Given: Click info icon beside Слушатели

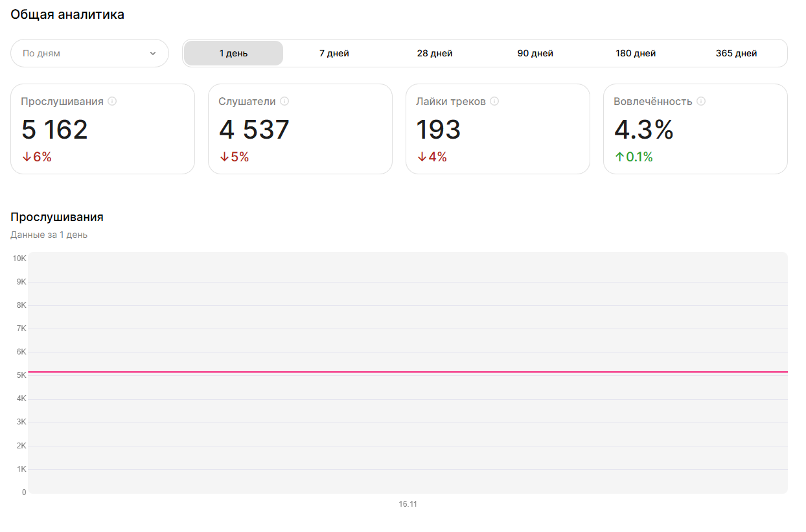Looking at the screenshot, I should point(284,102).
